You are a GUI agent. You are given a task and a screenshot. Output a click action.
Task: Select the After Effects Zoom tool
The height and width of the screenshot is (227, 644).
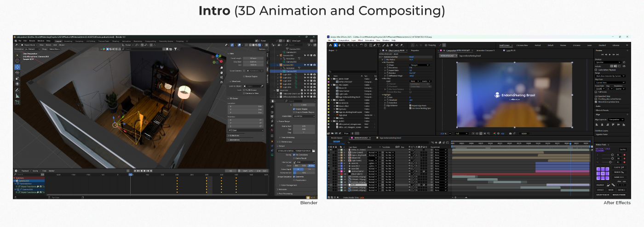tap(344, 45)
